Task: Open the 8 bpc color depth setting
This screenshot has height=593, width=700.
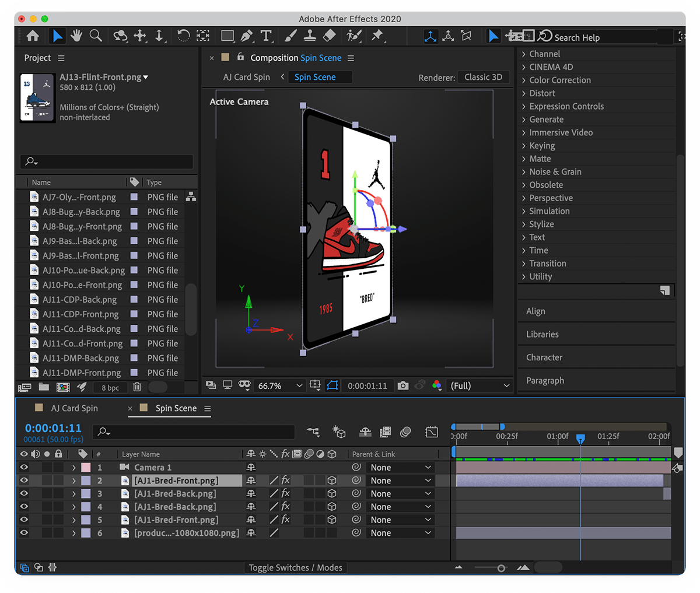Action: pos(110,387)
